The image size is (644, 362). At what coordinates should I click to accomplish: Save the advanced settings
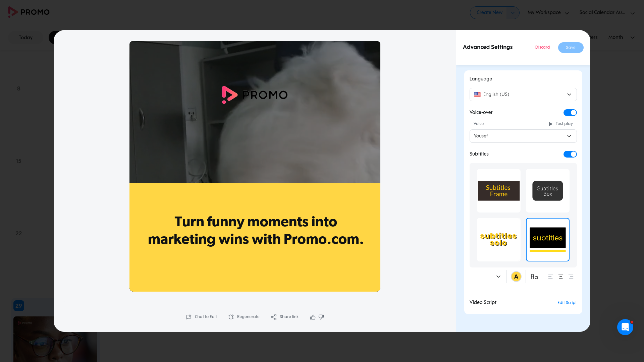[x=571, y=48]
